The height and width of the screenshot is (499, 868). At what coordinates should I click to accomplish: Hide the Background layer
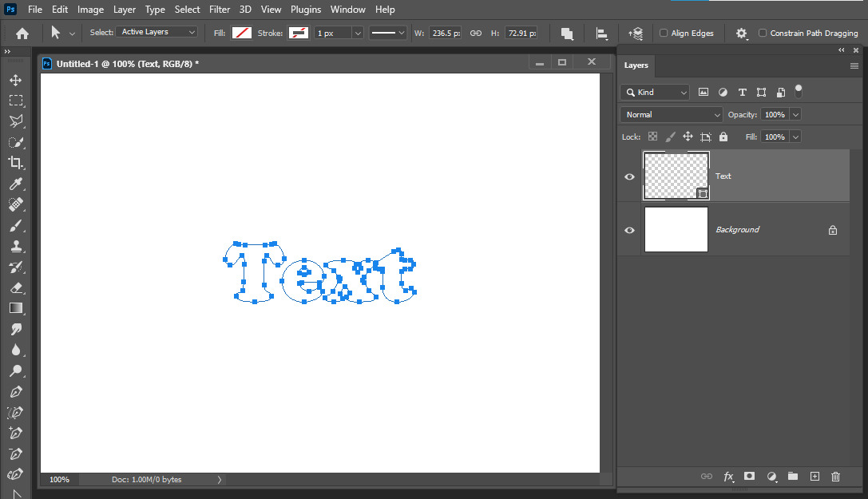point(629,230)
